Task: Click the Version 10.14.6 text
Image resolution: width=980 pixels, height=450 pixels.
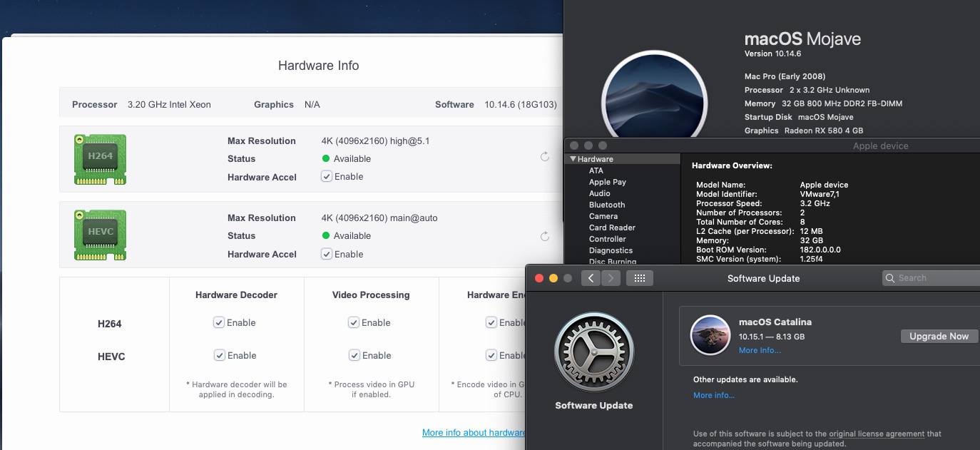Action: tap(773, 53)
